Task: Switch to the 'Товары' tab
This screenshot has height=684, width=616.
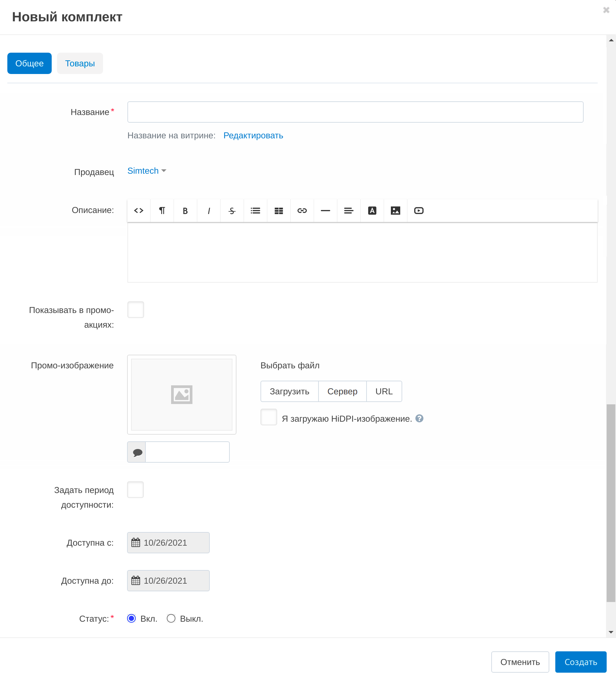Action: [80, 63]
